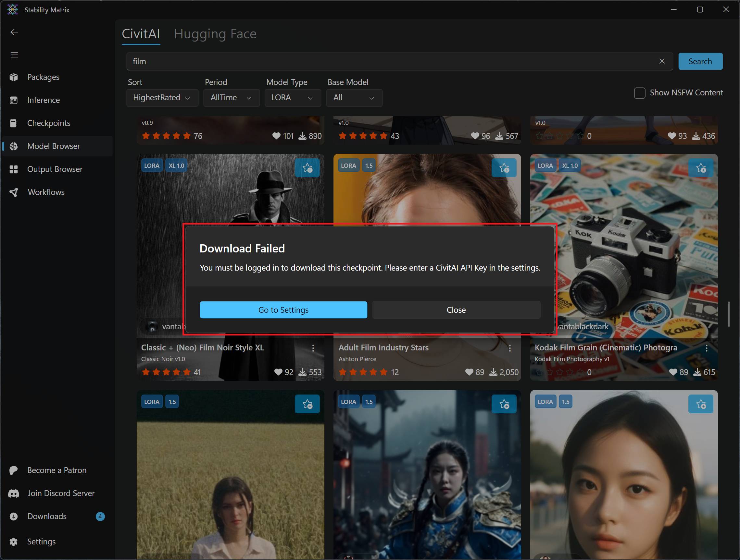Click Join Discord Server icon
740x560 pixels.
pos(14,493)
